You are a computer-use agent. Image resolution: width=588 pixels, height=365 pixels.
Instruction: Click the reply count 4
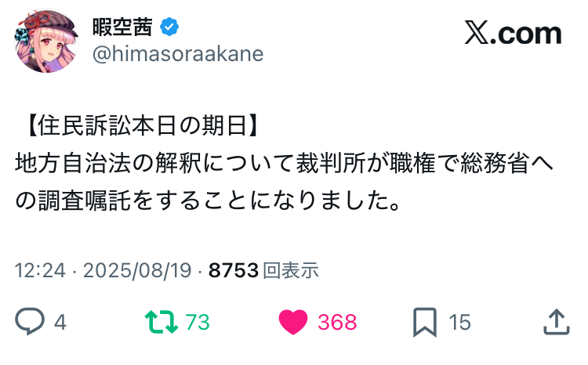click(60, 322)
